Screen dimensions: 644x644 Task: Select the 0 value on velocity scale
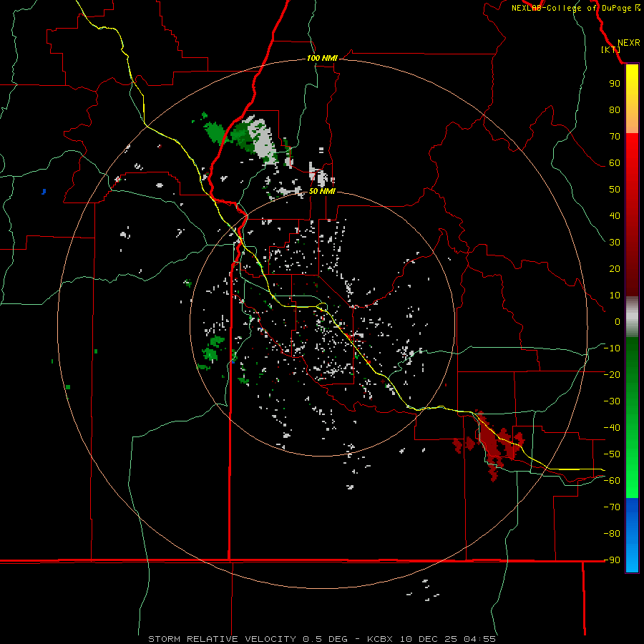pos(618,321)
